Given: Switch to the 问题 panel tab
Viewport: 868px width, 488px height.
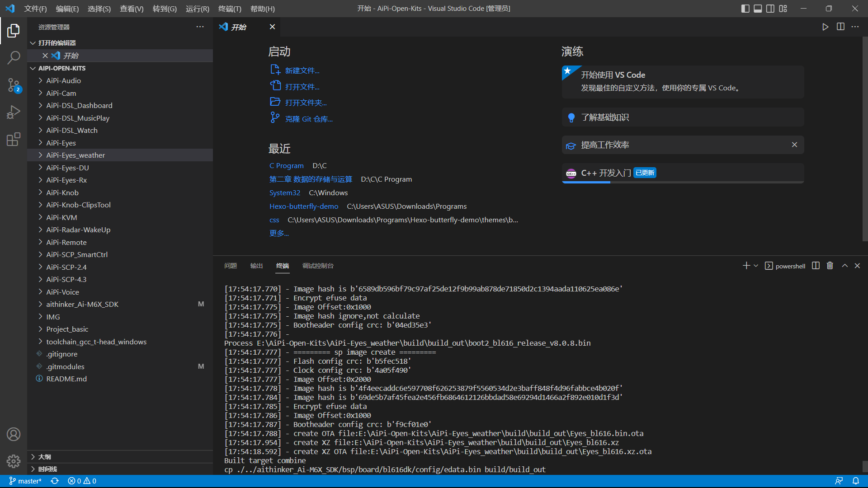Looking at the screenshot, I should click(x=231, y=266).
